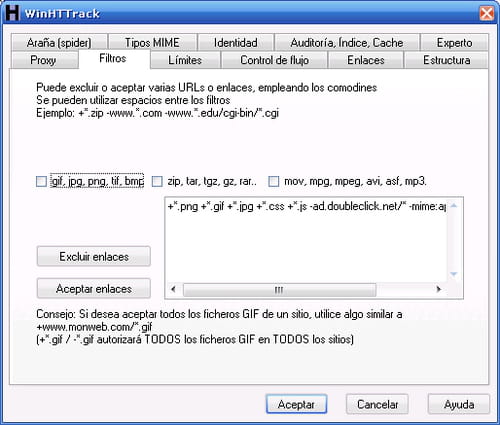
Task: Switch to the Límites tab
Action: tap(185, 60)
